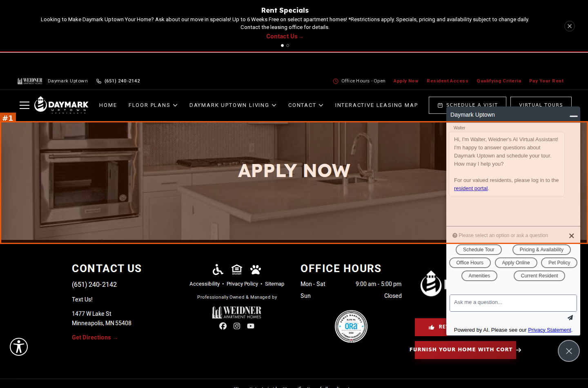Open the chat Privacy Statement link
This screenshot has width=588, height=388.
[550, 330]
